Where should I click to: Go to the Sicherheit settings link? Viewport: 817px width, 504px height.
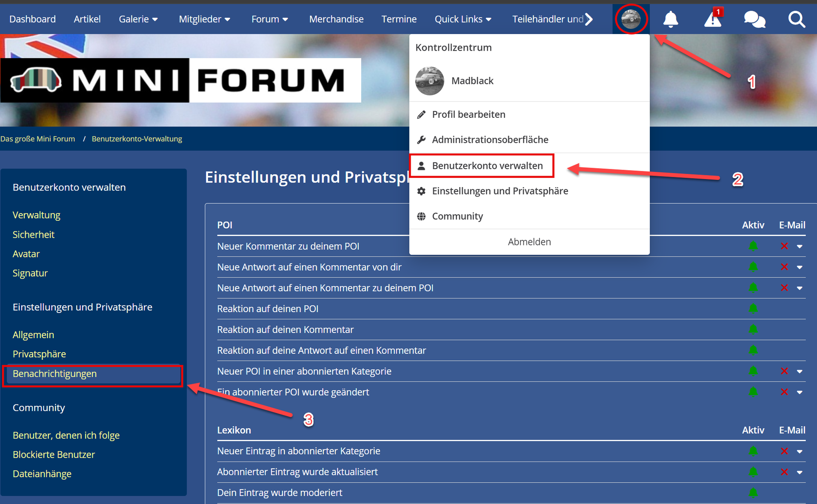tap(34, 235)
